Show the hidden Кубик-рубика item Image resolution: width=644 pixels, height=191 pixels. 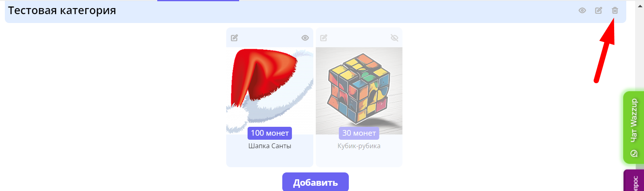[394, 38]
